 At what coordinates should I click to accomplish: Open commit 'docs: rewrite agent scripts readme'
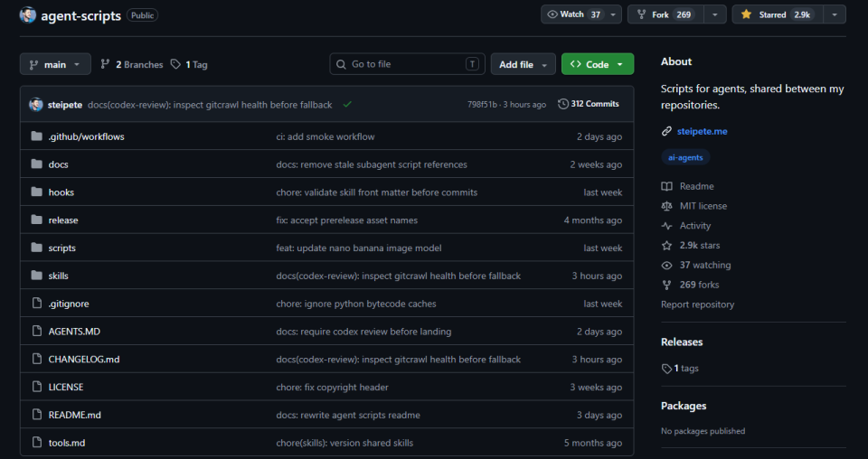pyautogui.click(x=347, y=415)
